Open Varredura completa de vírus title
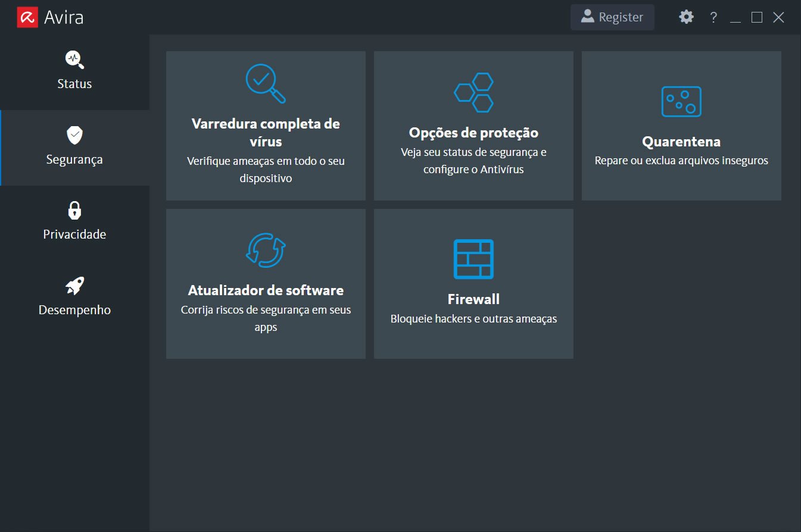The width and height of the screenshot is (801, 532). coord(266,133)
